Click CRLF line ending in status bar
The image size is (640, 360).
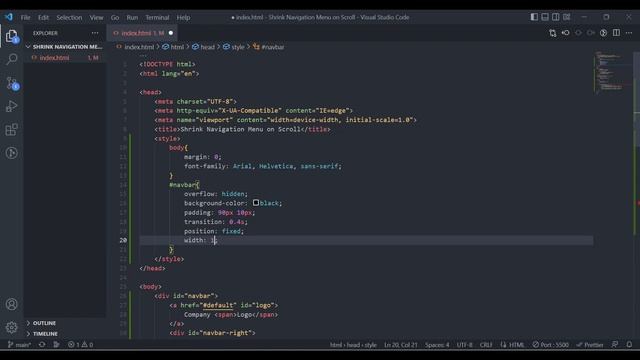(486, 344)
